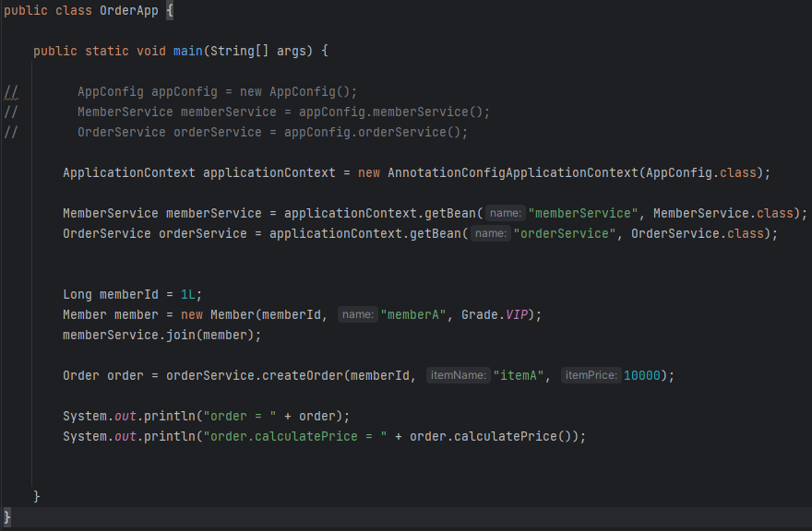Click the Grade.VIP constant
This screenshot has height=531, width=812.
[495, 314]
